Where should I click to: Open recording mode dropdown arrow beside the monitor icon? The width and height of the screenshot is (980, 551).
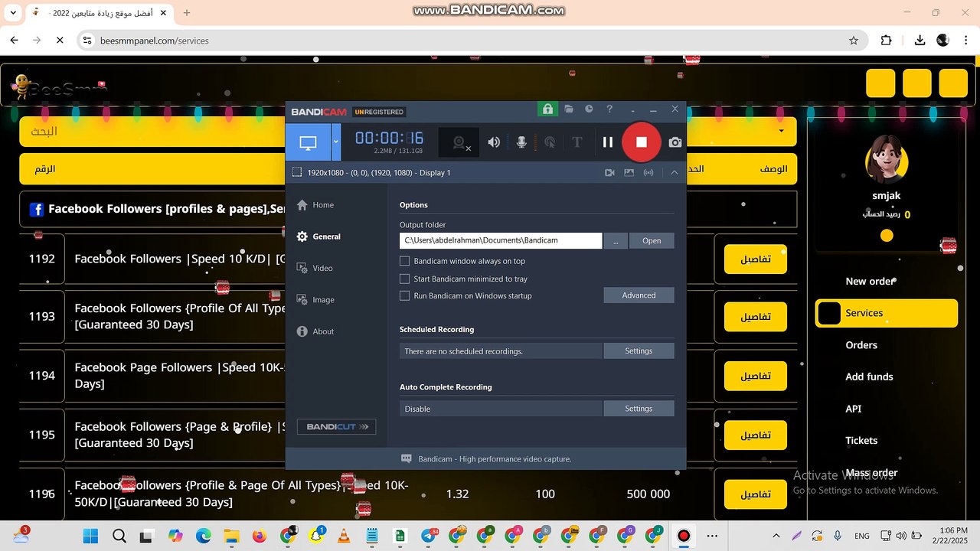pos(335,142)
